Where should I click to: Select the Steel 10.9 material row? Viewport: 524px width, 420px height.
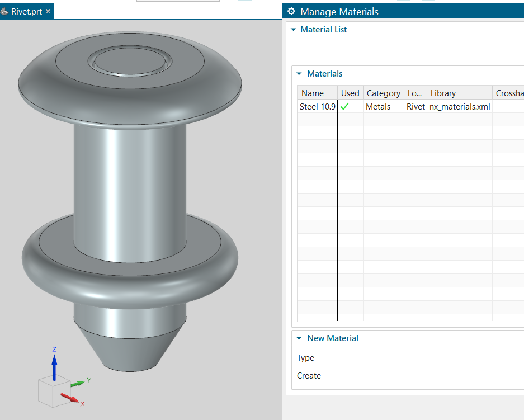[x=317, y=106]
